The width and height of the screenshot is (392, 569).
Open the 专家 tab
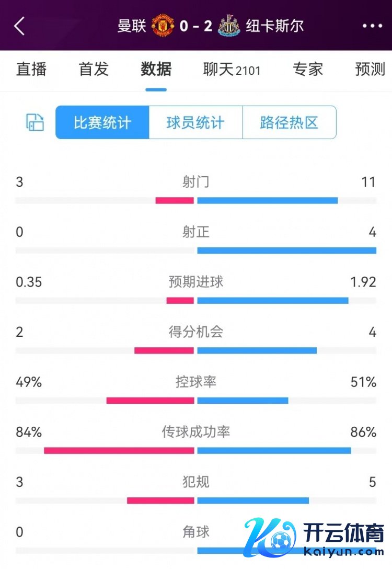click(308, 69)
